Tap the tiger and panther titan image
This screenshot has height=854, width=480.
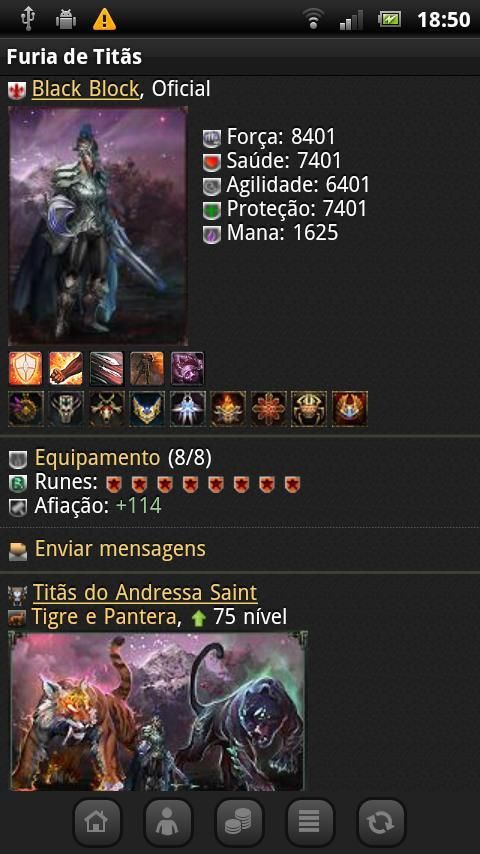[158, 710]
